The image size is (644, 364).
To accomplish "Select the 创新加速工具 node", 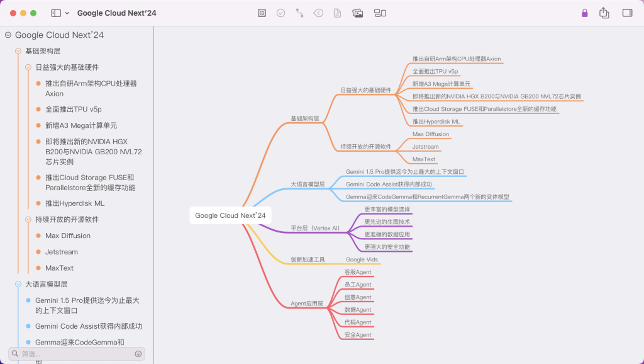I will [308, 259].
